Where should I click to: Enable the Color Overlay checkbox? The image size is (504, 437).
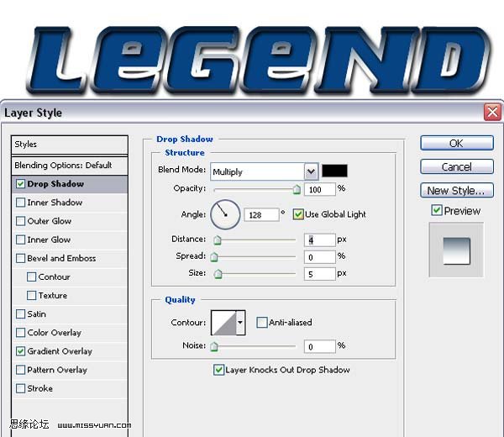20,333
